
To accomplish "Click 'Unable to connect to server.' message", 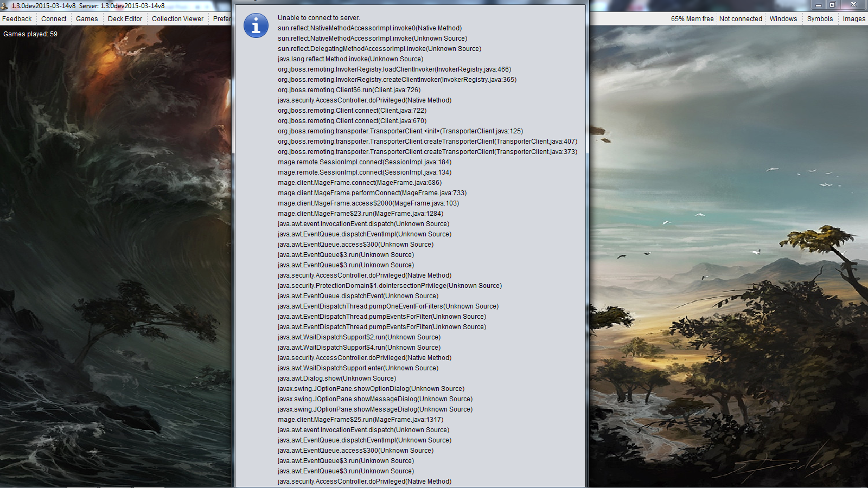I will 319,18.
